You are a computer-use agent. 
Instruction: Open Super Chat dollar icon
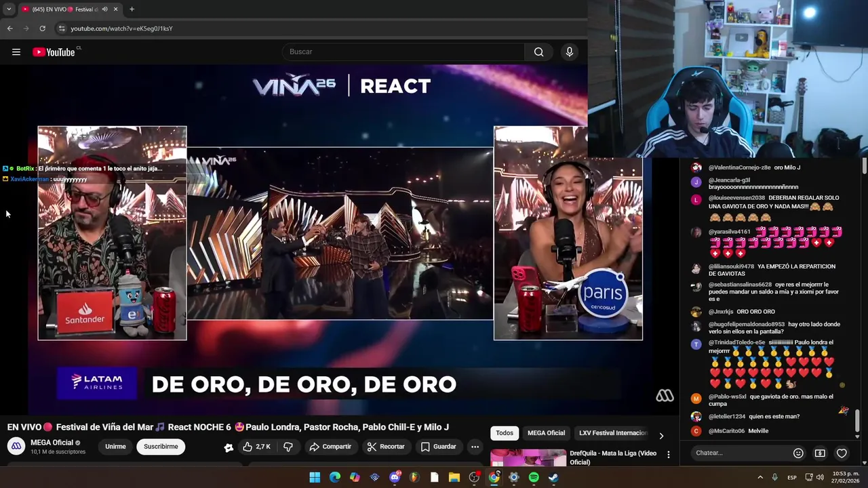click(820, 453)
